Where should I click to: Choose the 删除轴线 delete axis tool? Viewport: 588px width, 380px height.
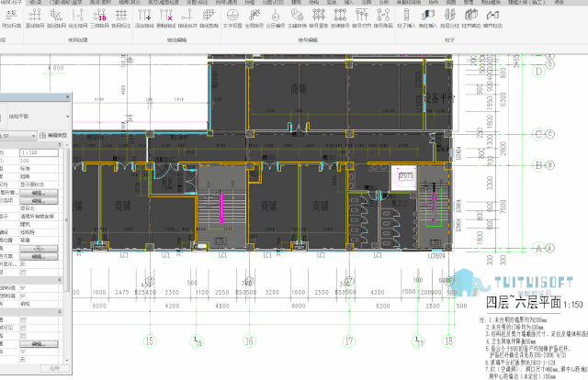(165, 18)
